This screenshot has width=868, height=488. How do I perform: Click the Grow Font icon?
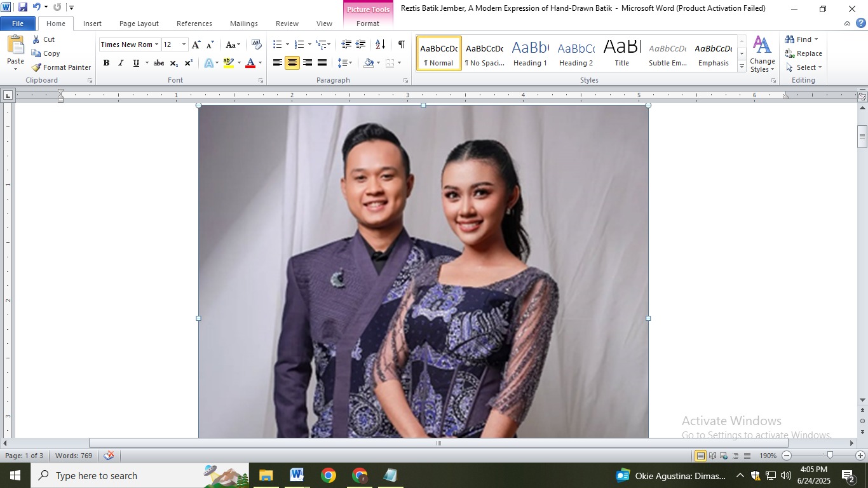pyautogui.click(x=196, y=44)
